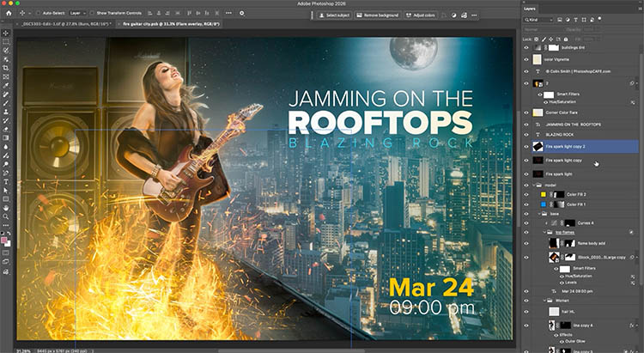Enable Show Transform Controls checkbox

92,13
